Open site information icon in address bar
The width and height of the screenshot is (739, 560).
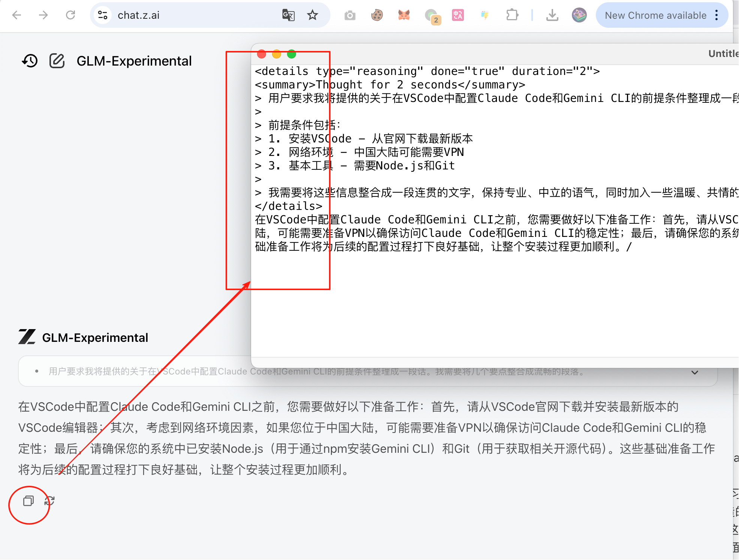102,15
